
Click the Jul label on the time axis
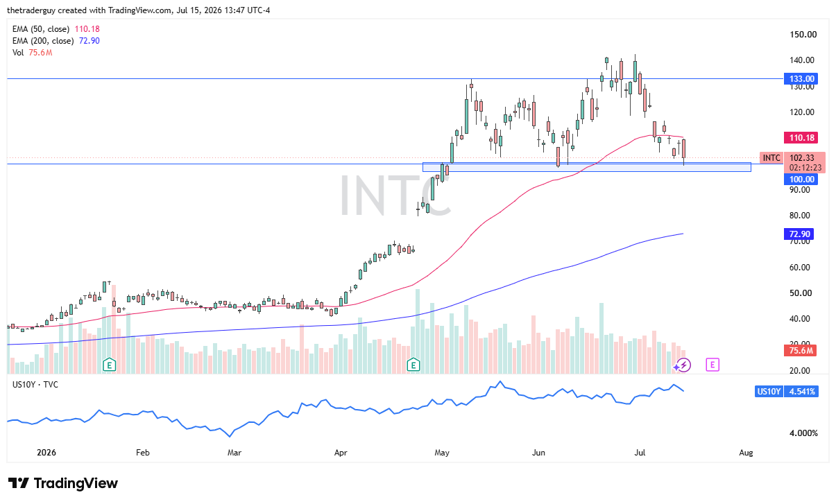click(640, 453)
